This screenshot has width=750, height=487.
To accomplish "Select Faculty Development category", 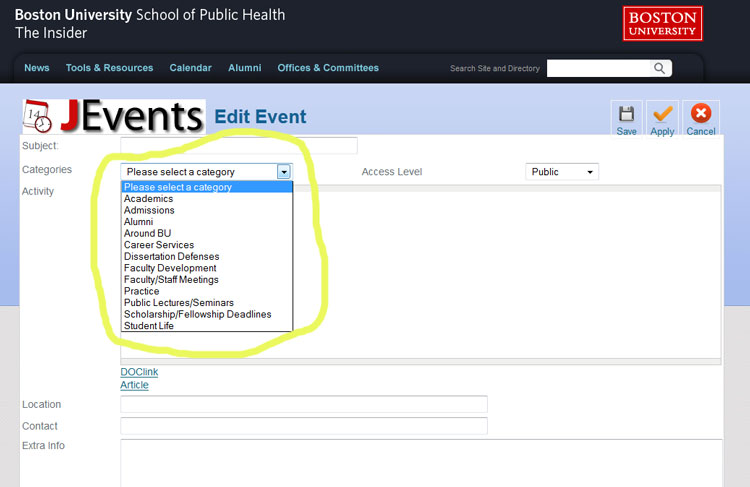I will [x=207, y=268].
